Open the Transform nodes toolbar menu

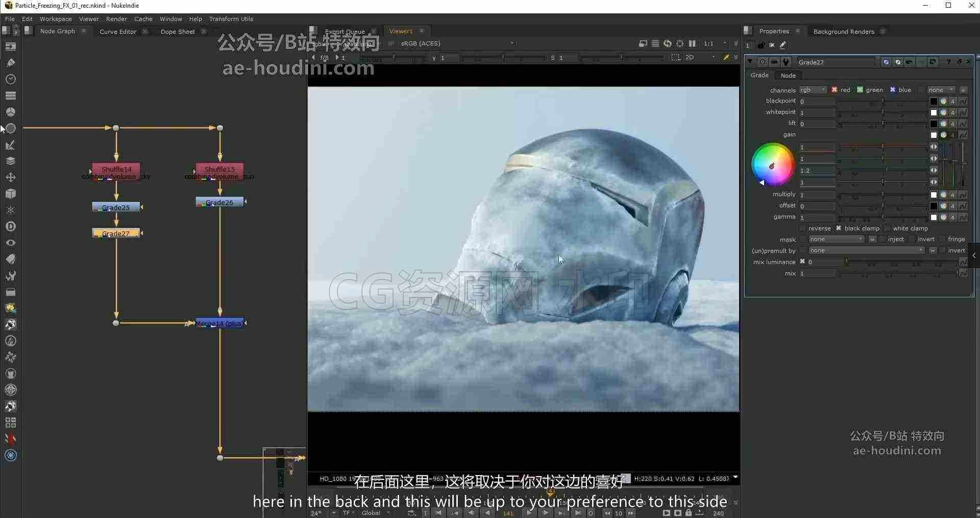[x=11, y=177]
